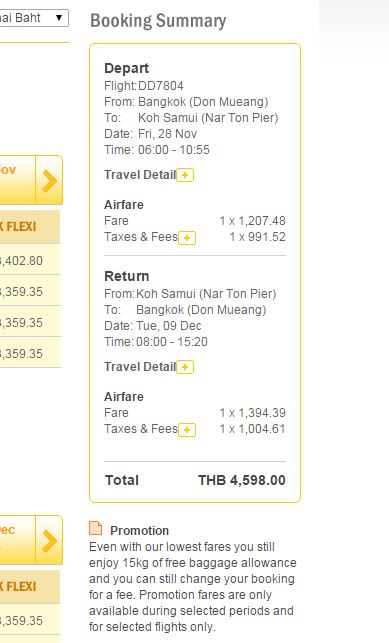Screen dimensions: 389x643
Task: Choose last 359.35 fare in departure list
Action: (x=30, y=353)
